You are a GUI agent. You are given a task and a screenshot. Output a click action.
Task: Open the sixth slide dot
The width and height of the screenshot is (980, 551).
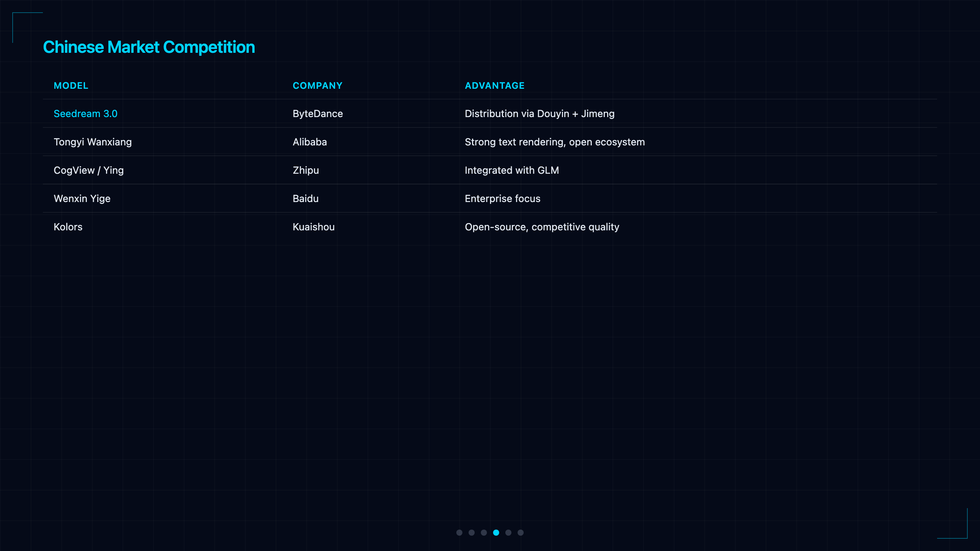coord(521,533)
